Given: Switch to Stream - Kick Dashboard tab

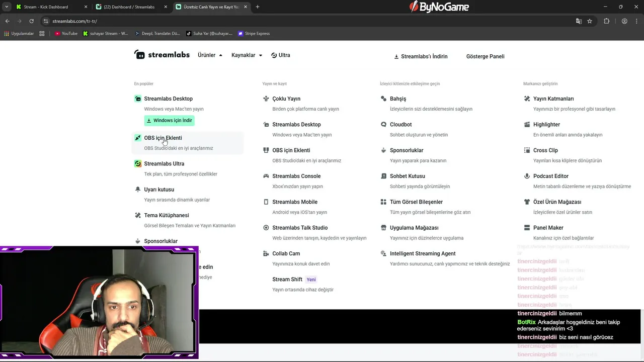Looking at the screenshot, I should point(50,7).
